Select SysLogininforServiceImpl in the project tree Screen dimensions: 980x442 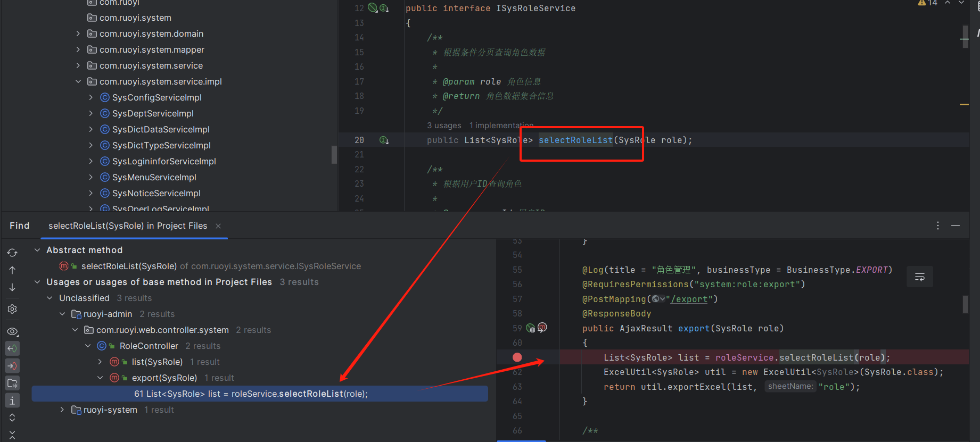[164, 161]
